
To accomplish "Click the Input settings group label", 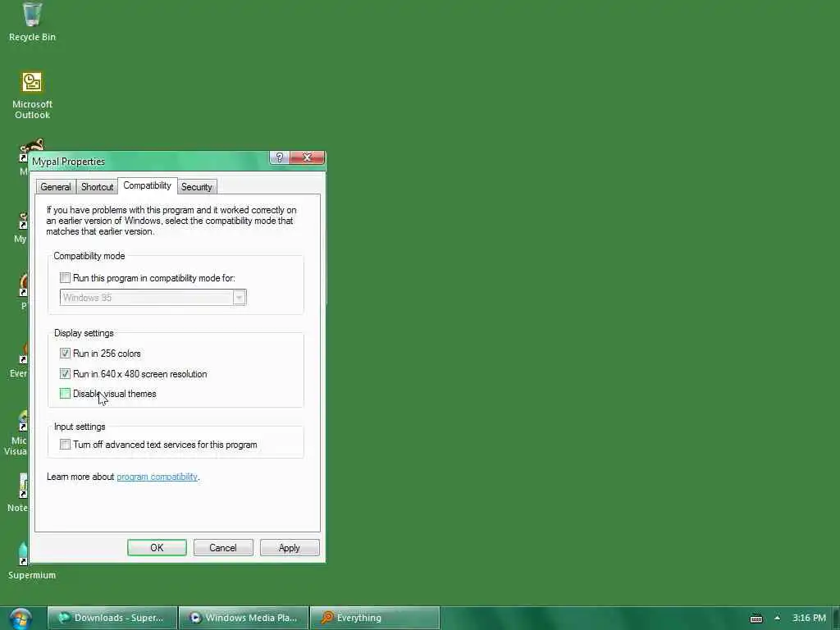I will point(80,427).
